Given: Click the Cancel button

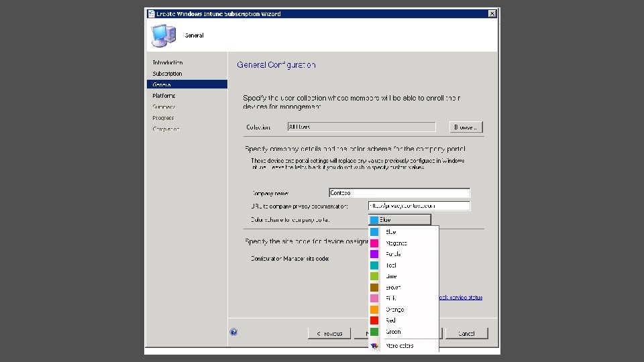Looking at the screenshot, I should click(467, 333).
